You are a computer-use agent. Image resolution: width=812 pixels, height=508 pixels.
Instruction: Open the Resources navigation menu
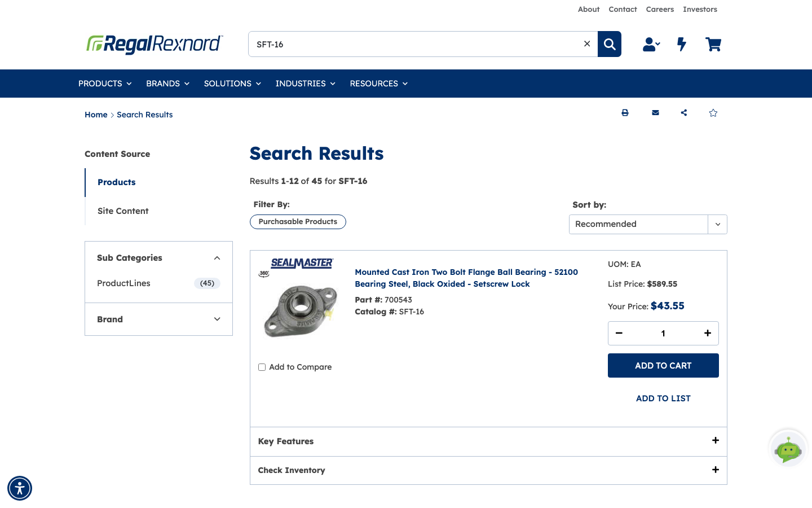click(378, 84)
